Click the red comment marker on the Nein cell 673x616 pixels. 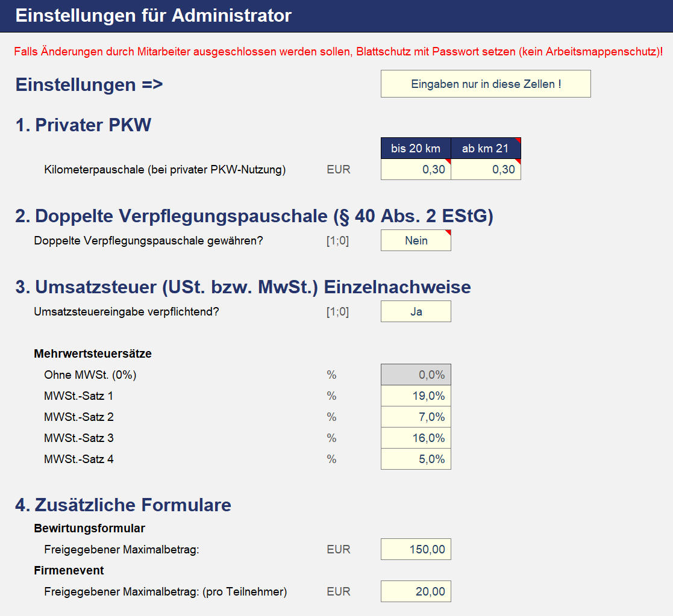448,233
